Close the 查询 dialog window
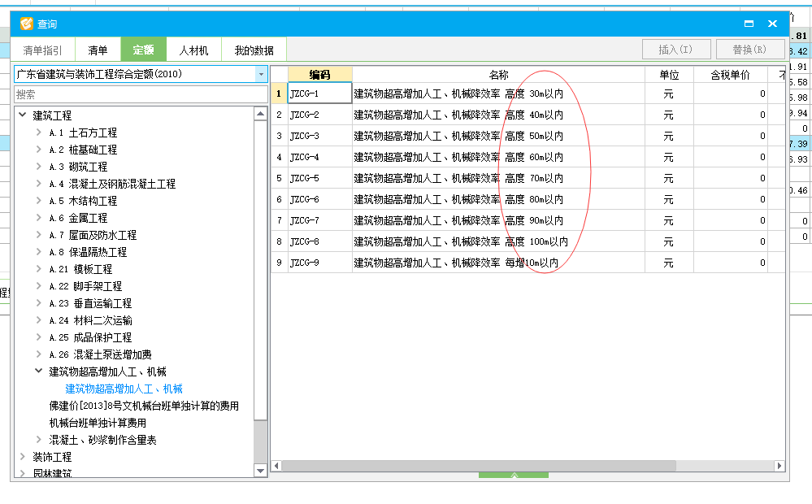The width and height of the screenshot is (812, 504). 773,24
